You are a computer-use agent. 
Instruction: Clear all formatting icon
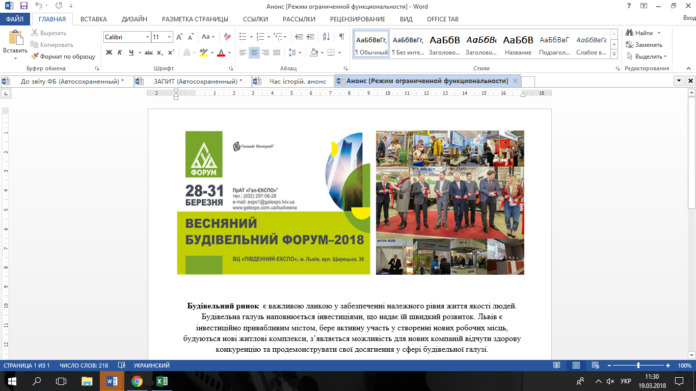(x=227, y=37)
